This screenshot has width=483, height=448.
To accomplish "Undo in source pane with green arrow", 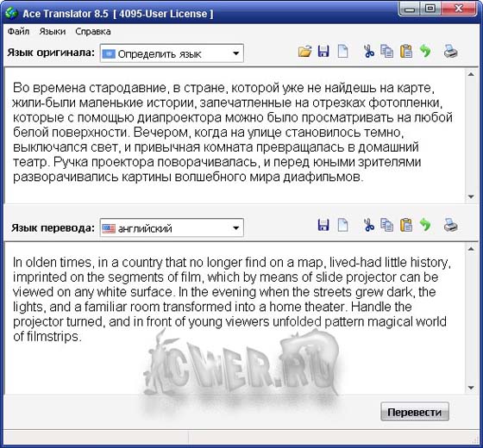I will coord(425,51).
